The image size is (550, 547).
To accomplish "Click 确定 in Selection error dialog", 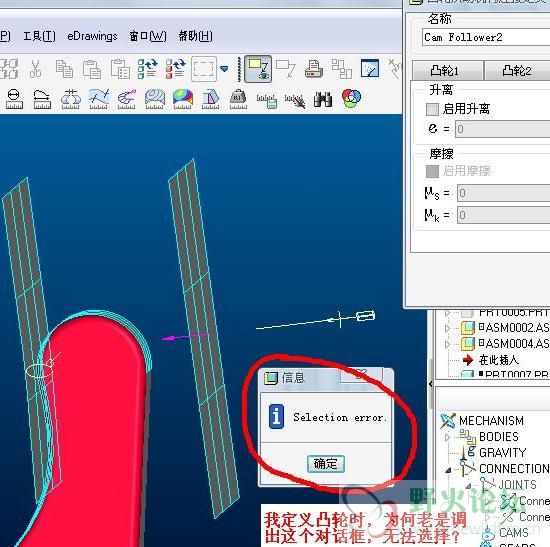I will point(326,464).
